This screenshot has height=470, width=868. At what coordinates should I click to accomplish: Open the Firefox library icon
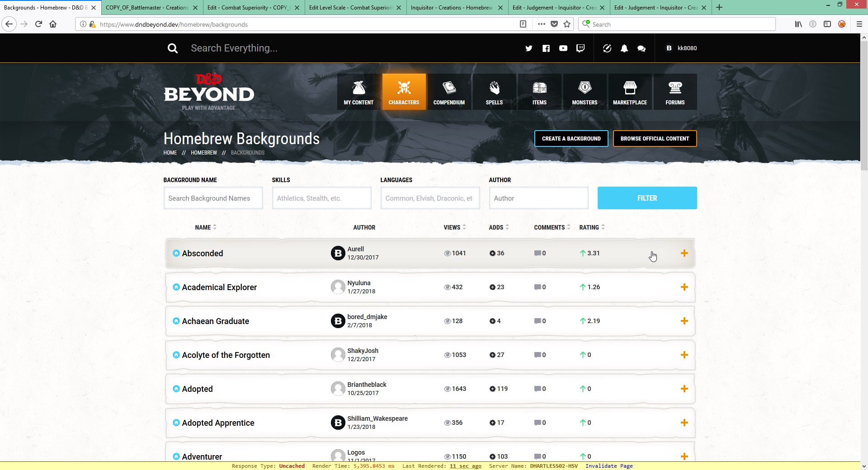(798, 24)
